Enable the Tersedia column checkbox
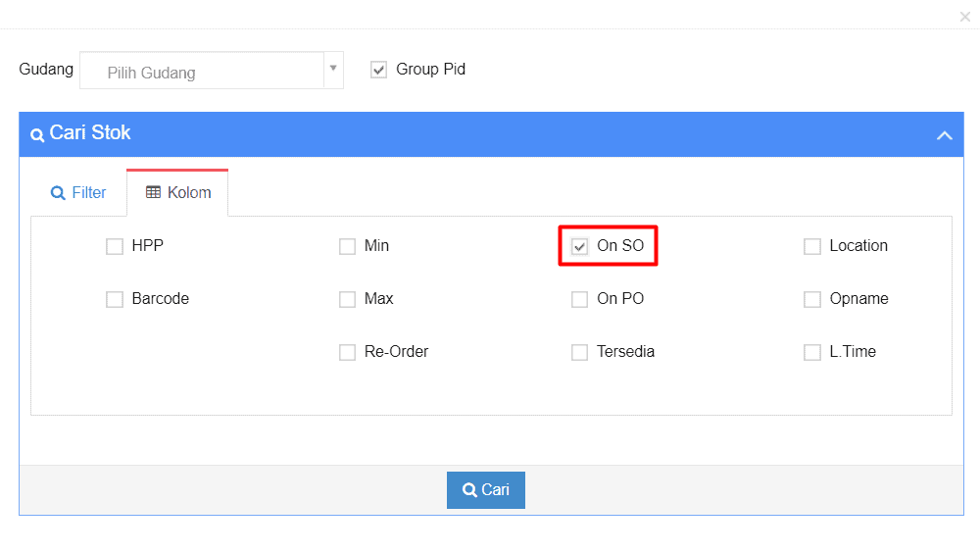Screen dimensions: 980x553 pyautogui.click(x=579, y=352)
